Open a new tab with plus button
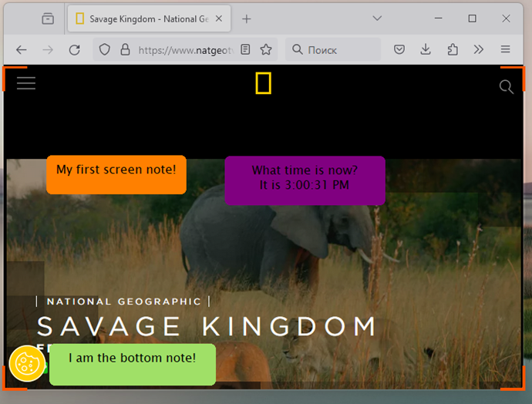532x404 pixels. click(247, 19)
